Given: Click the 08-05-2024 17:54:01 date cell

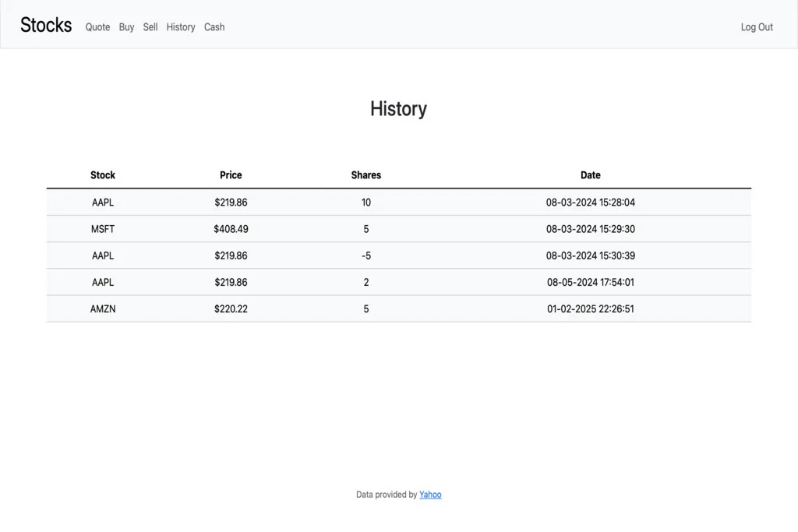Looking at the screenshot, I should 590,283.
